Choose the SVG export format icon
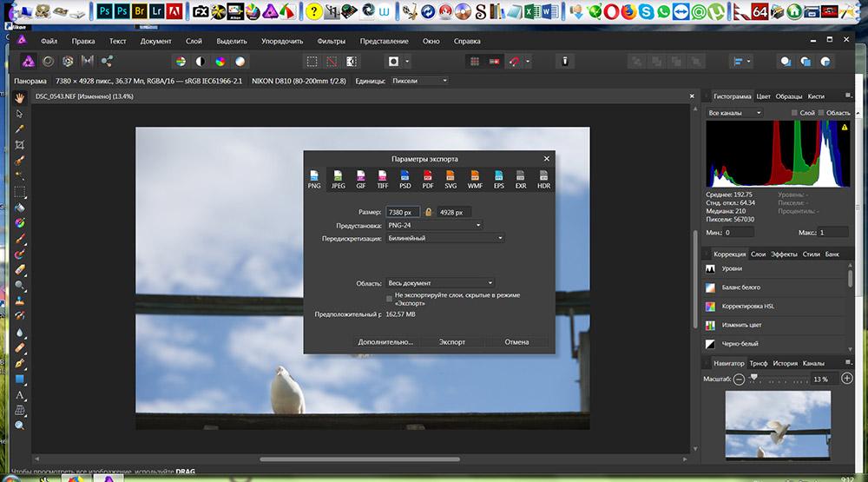This screenshot has height=482, width=868. (450, 180)
